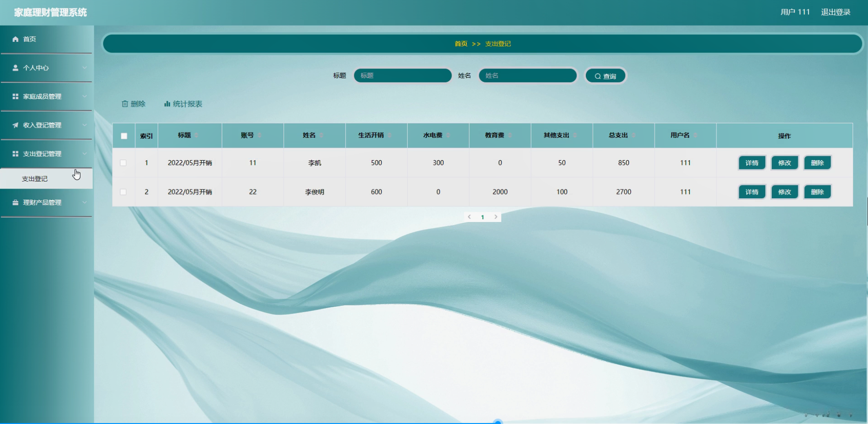This screenshot has width=868, height=424.
Task: Expand the 个人中心 menu chevron
Action: (x=85, y=68)
